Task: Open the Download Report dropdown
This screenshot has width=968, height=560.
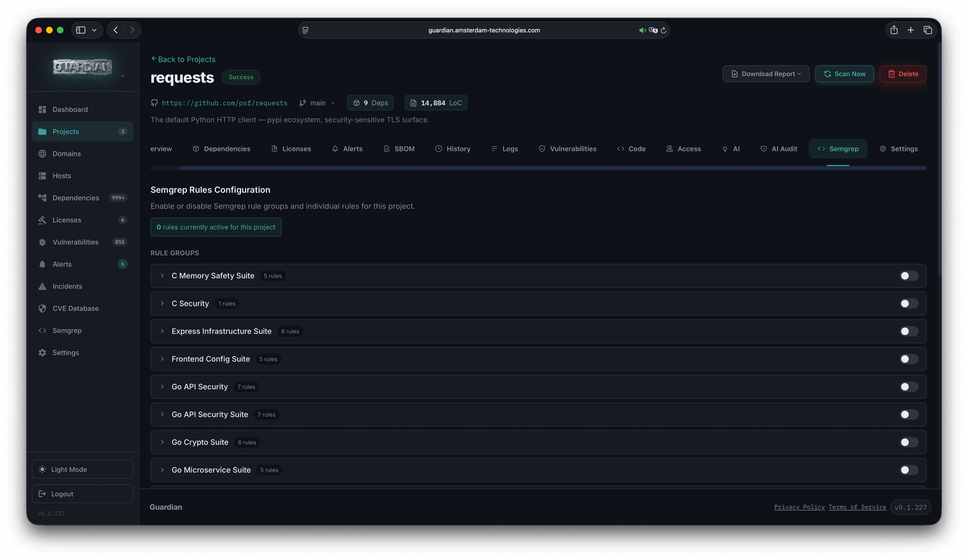Action: click(x=766, y=74)
